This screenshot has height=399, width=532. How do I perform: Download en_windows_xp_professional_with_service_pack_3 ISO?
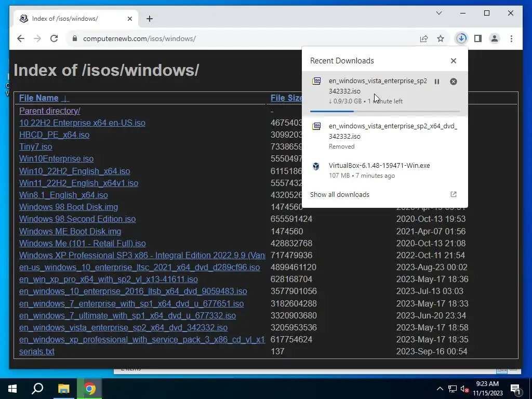coord(142,340)
